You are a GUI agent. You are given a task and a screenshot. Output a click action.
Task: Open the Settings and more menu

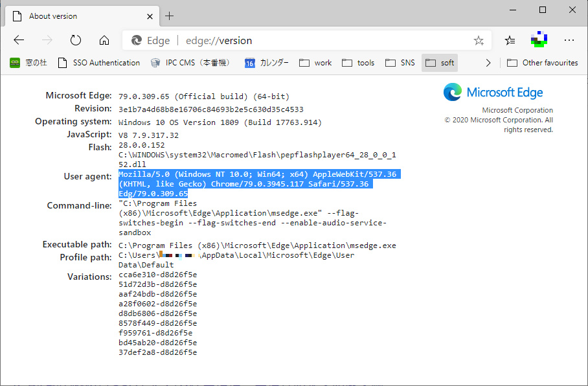click(569, 40)
